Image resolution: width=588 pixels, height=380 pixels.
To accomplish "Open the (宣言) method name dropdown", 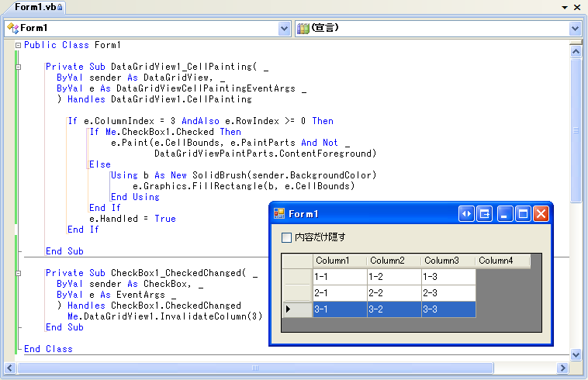I will [575, 29].
